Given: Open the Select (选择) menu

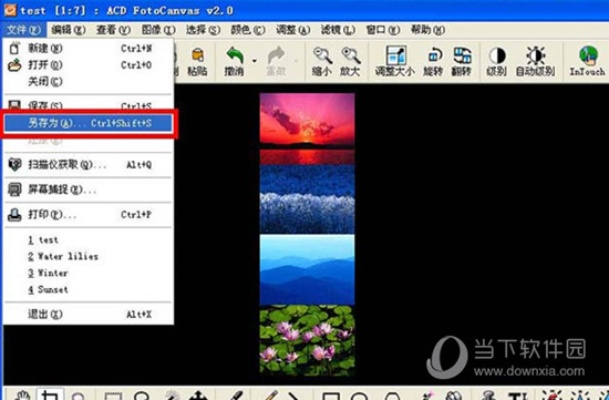Looking at the screenshot, I should click(x=203, y=30).
